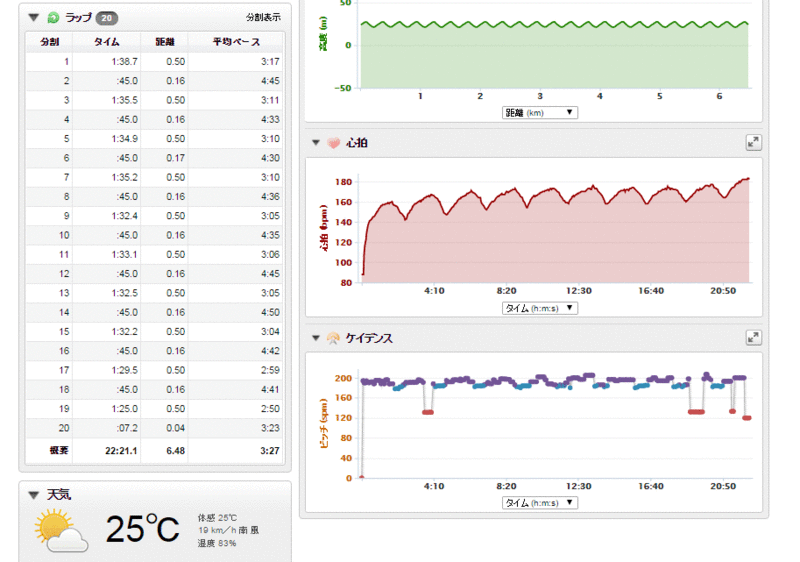This screenshot has width=800, height=562.
Task: Open the 距離 (km) axis dropdown
Action: (539, 113)
